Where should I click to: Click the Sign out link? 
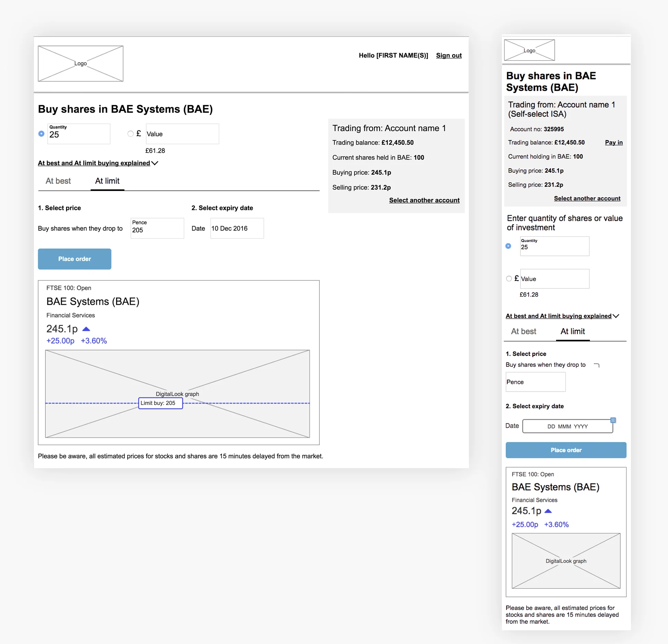(449, 55)
